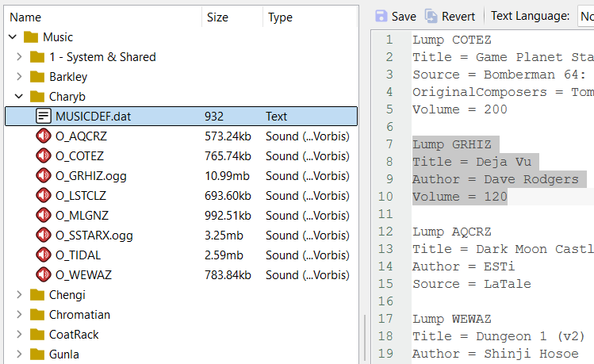Screen dimensions: 594x364
Task: Click the Chromatian folder icon
Action: (x=37, y=314)
